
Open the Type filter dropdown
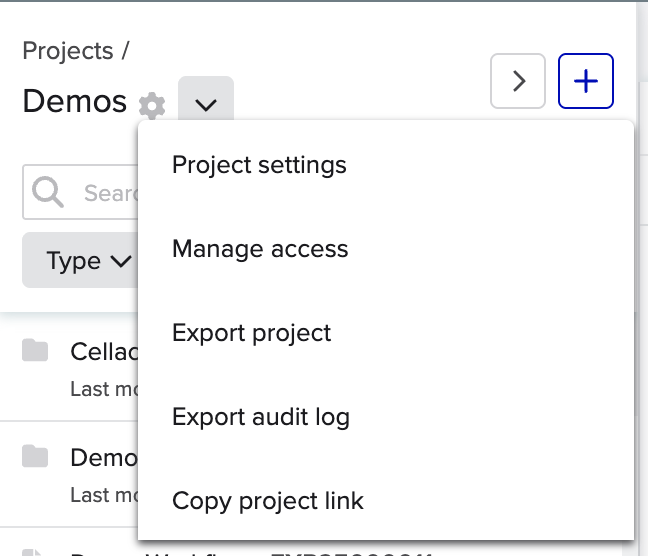tap(88, 261)
